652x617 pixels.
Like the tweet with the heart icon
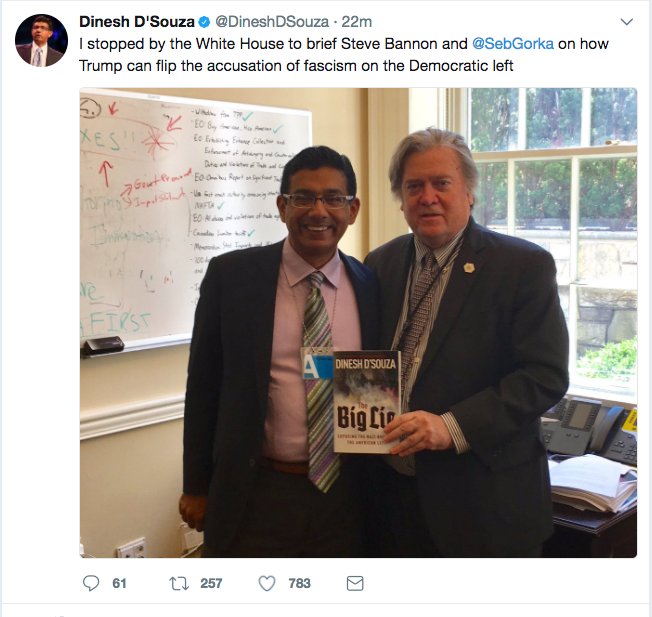[267, 583]
